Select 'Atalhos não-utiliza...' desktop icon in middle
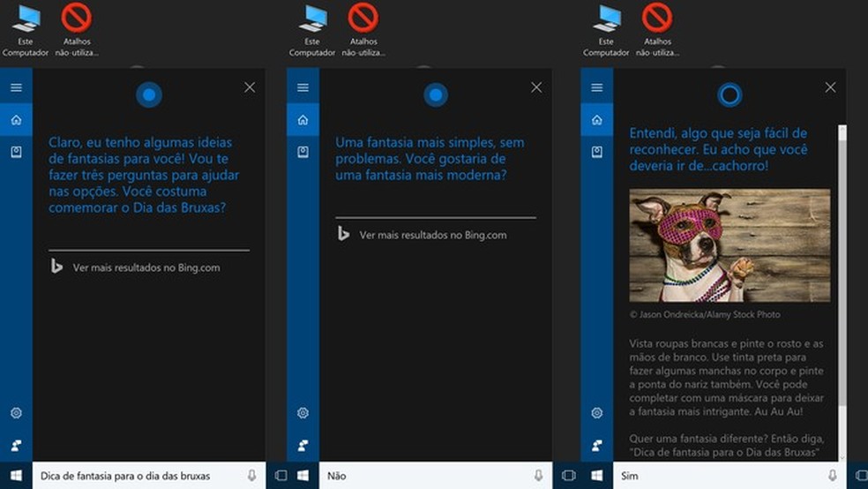The height and width of the screenshot is (489, 868). click(x=363, y=31)
